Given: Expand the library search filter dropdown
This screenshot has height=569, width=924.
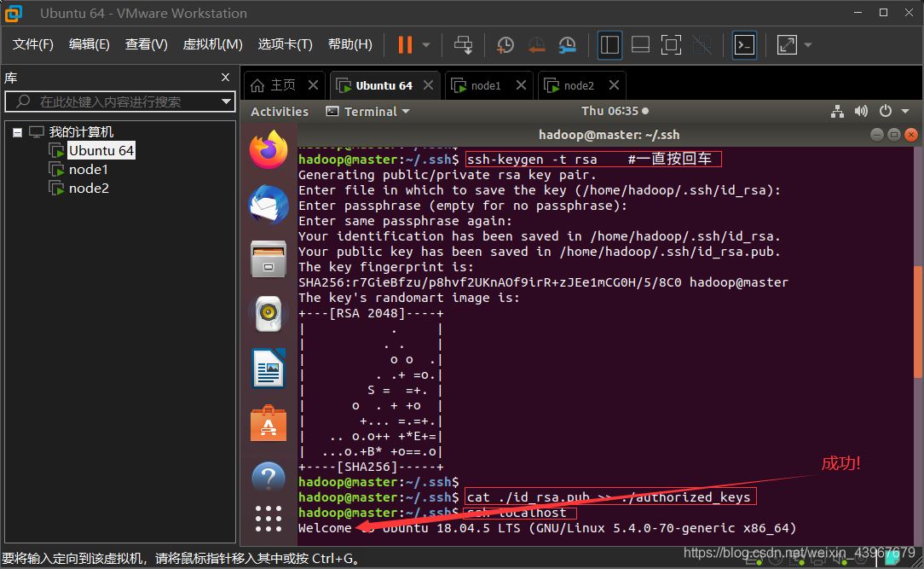Looking at the screenshot, I should click(x=226, y=102).
